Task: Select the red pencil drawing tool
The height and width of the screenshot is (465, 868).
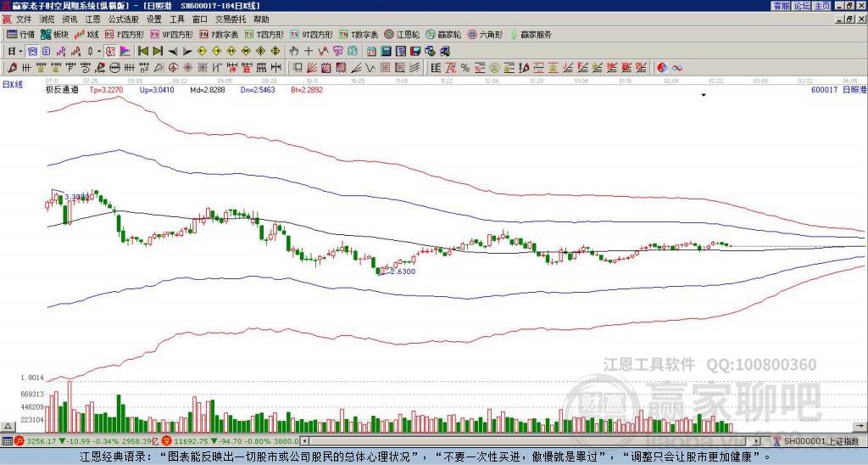Action: pos(11,68)
